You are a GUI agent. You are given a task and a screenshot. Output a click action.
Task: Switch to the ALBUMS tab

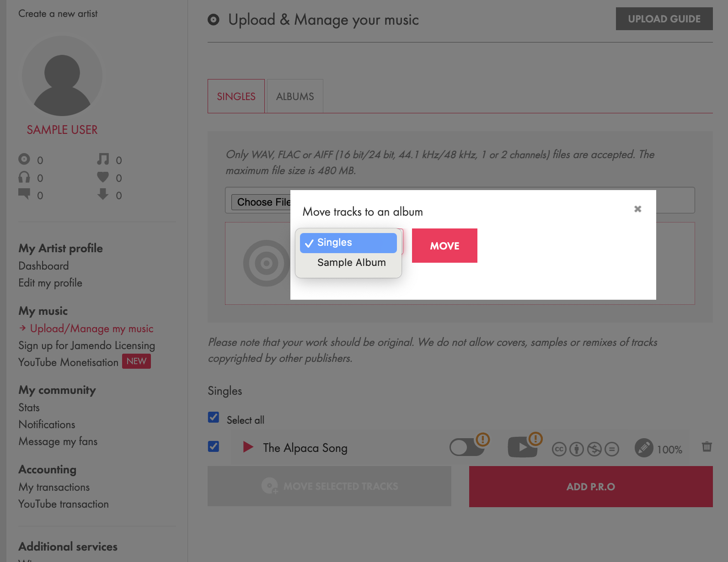[x=295, y=96]
